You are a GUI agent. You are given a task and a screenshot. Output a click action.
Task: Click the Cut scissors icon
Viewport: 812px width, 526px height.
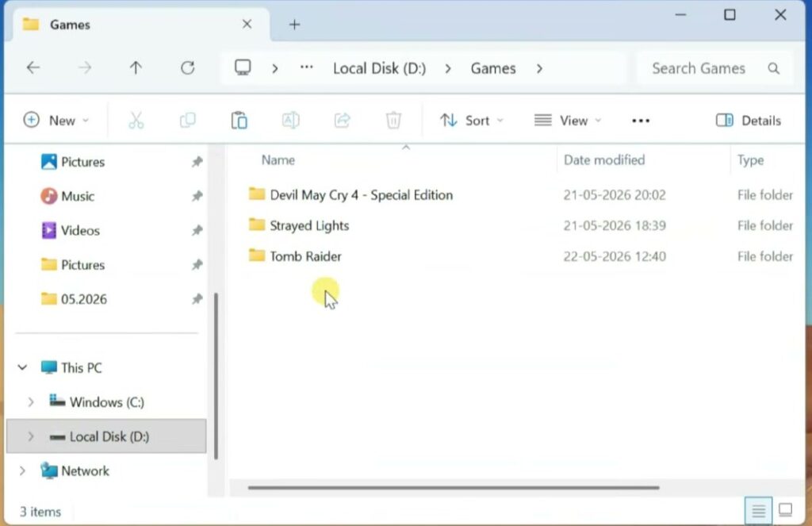coord(136,121)
